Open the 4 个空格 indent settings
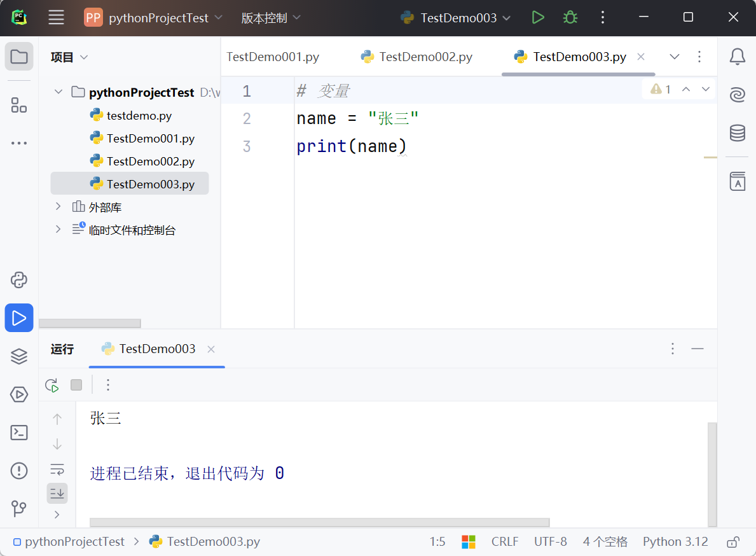The image size is (756, 556). (605, 541)
